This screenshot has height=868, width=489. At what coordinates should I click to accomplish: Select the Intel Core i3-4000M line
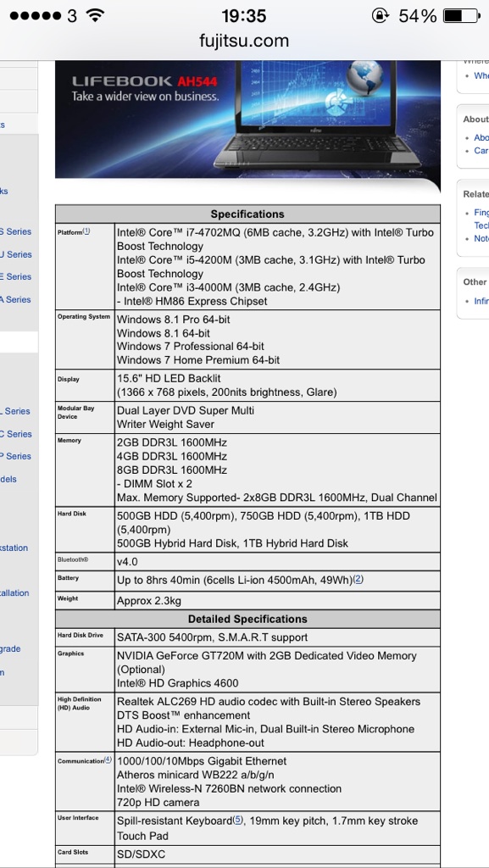tap(229, 287)
